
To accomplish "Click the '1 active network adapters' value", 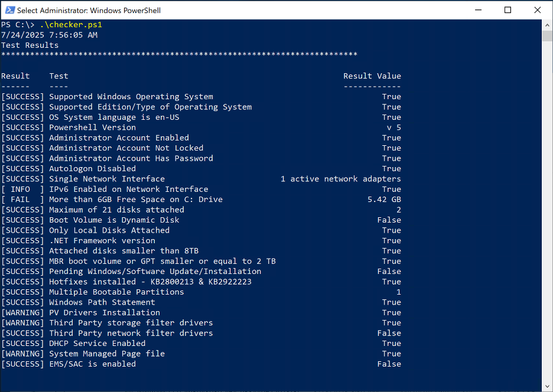I will click(x=341, y=179).
